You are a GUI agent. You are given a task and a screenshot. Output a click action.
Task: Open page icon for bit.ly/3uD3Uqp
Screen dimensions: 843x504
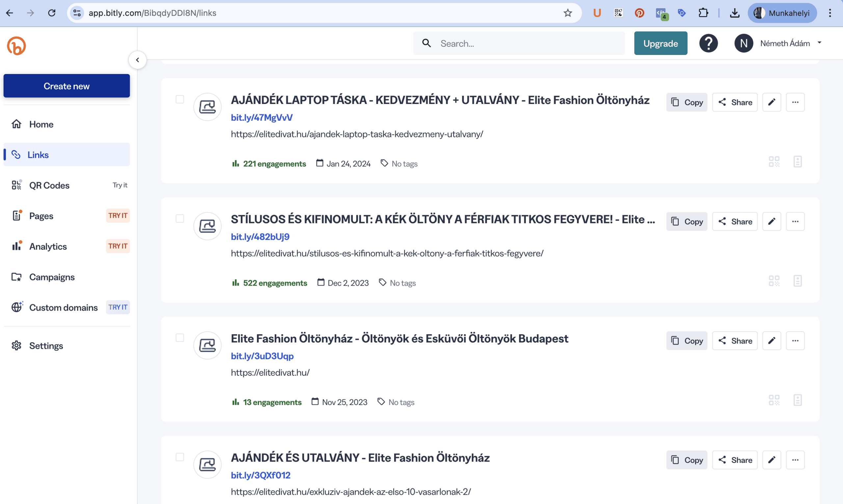click(x=798, y=400)
